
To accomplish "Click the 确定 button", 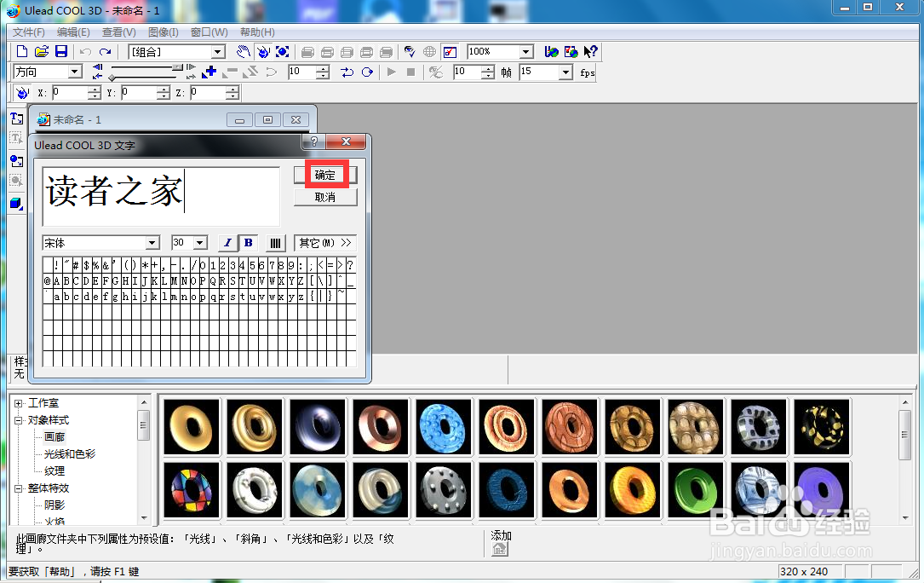I will (x=325, y=176).
